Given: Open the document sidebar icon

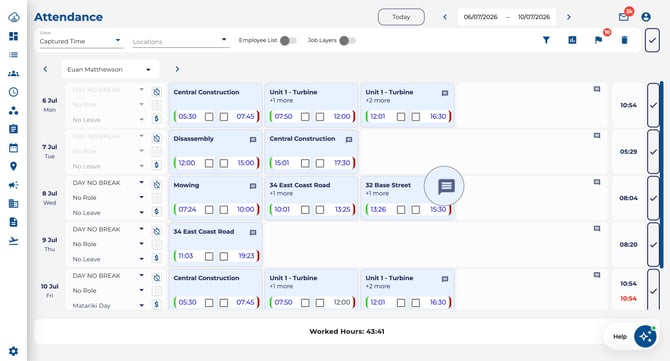Looking at the screenshot, I should click(x=13, y=222).
